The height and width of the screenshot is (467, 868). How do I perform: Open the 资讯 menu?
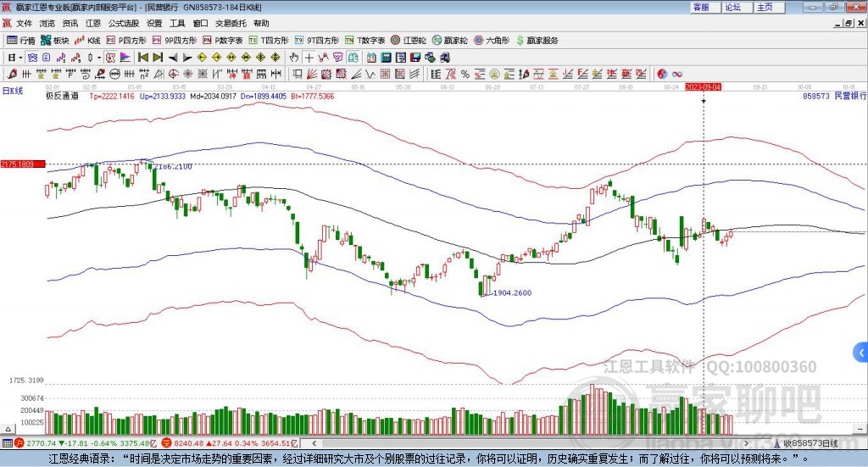tap(70, 23)
